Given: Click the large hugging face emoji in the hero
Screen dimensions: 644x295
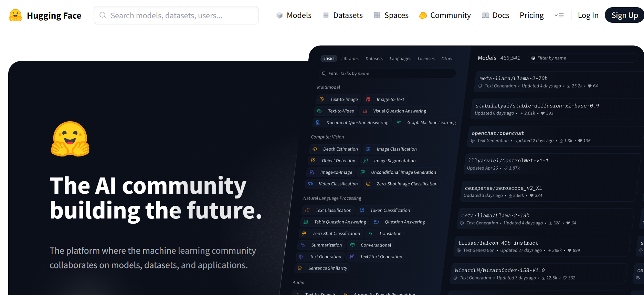Looking at the screenshot, I should pos(70,139).
